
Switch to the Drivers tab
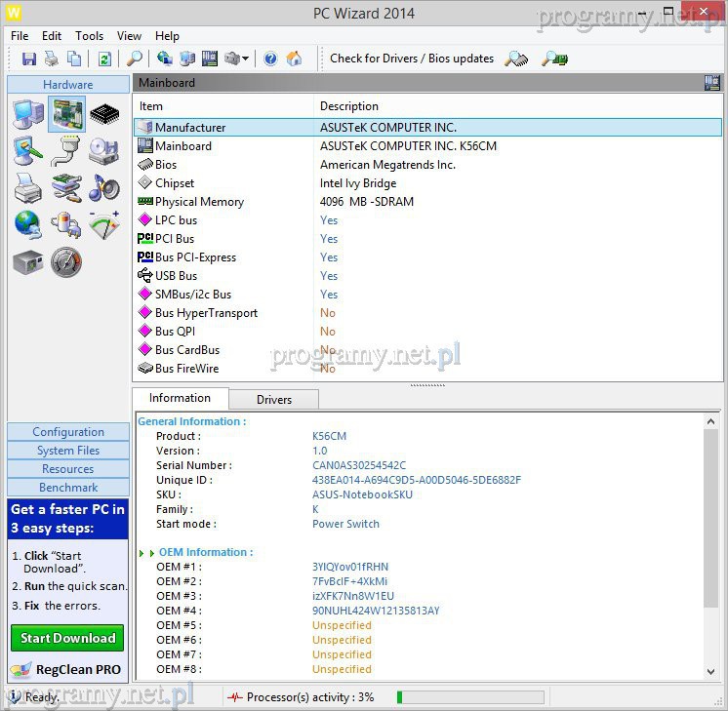pyautogui.click(x=273, y=399)
